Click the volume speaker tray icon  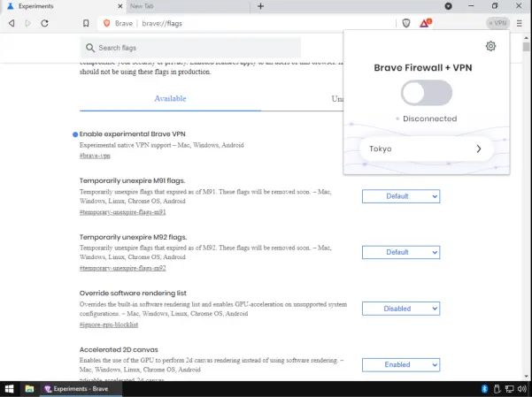click(x=522, y=388)
